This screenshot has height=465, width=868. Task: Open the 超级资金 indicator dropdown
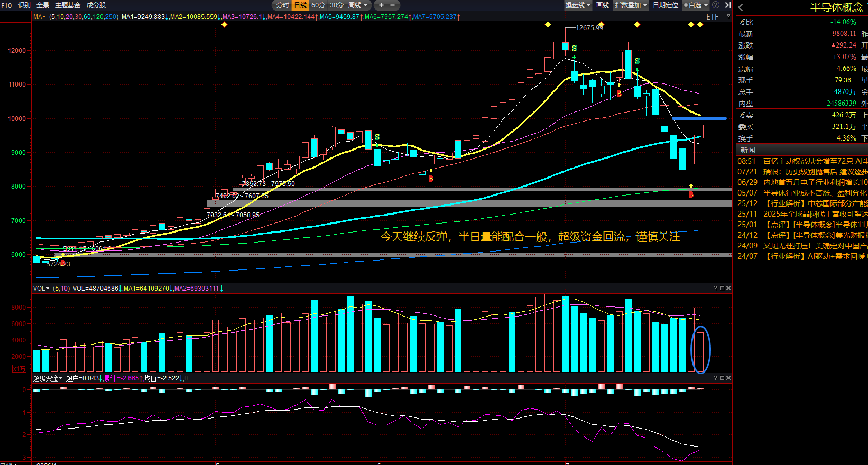coord(48,378)
